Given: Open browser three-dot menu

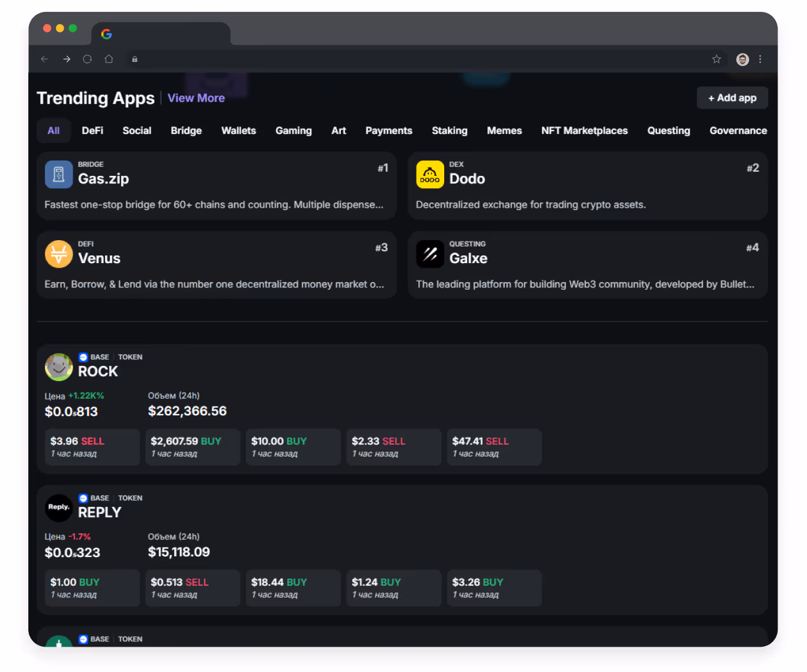Looking at the screenshot, I should (760, 59).
